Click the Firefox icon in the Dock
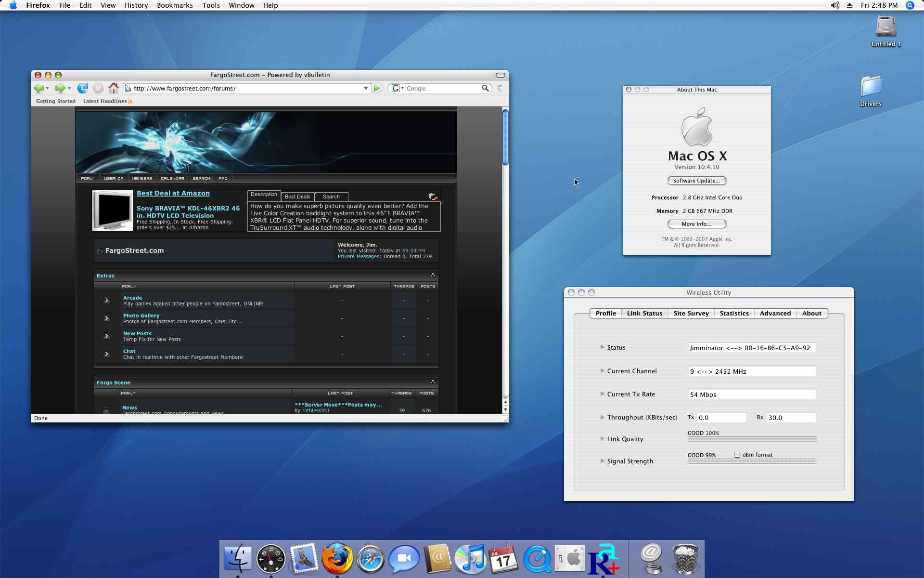 tap(337, 559)
